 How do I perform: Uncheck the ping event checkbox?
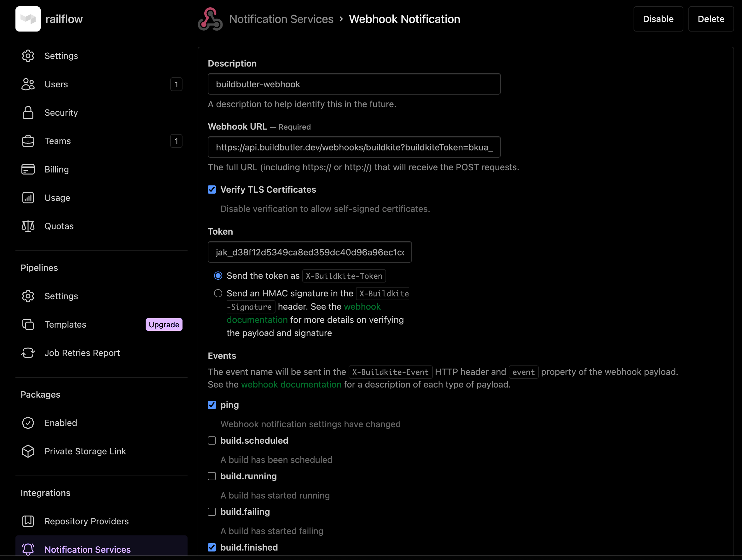click(x=212, y=405)
